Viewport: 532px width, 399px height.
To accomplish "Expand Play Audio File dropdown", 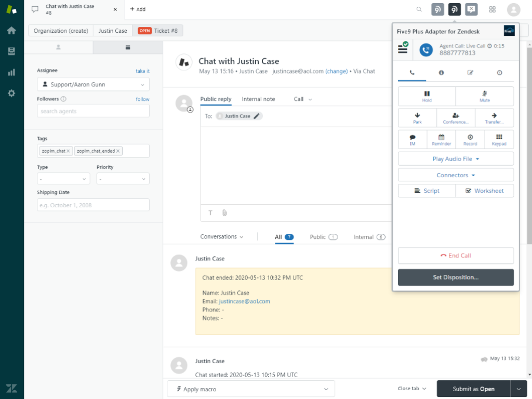I will (x=456, y=159).
